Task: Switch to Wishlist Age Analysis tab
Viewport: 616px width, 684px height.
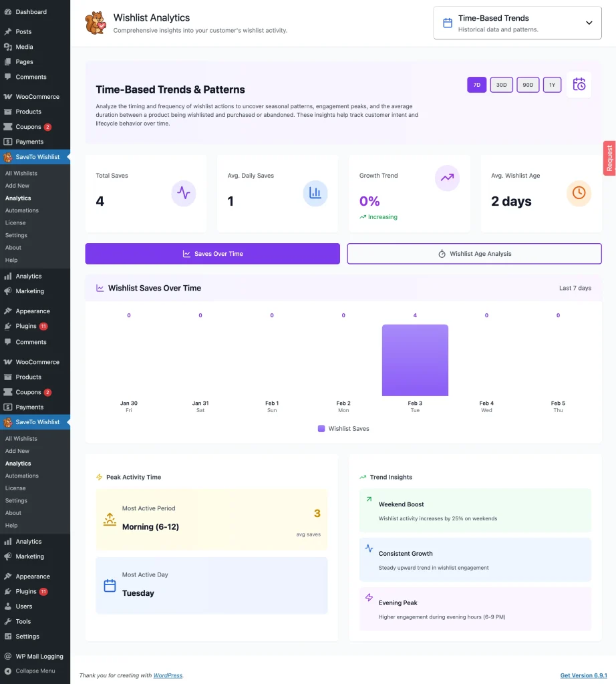Action: click(474, 254)
